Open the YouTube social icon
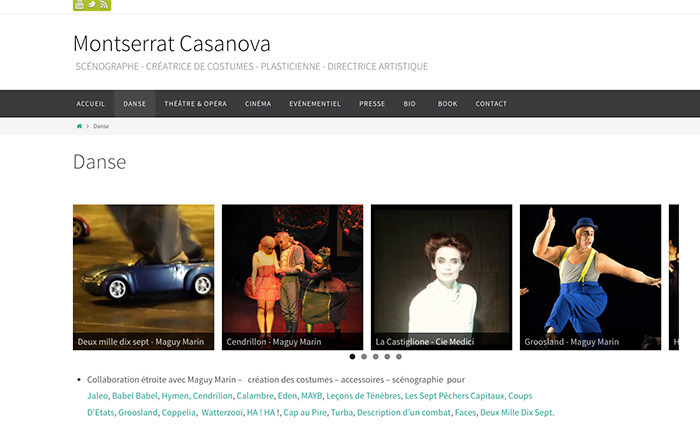Viewport: 700px width, 427px height. [79, 4]
